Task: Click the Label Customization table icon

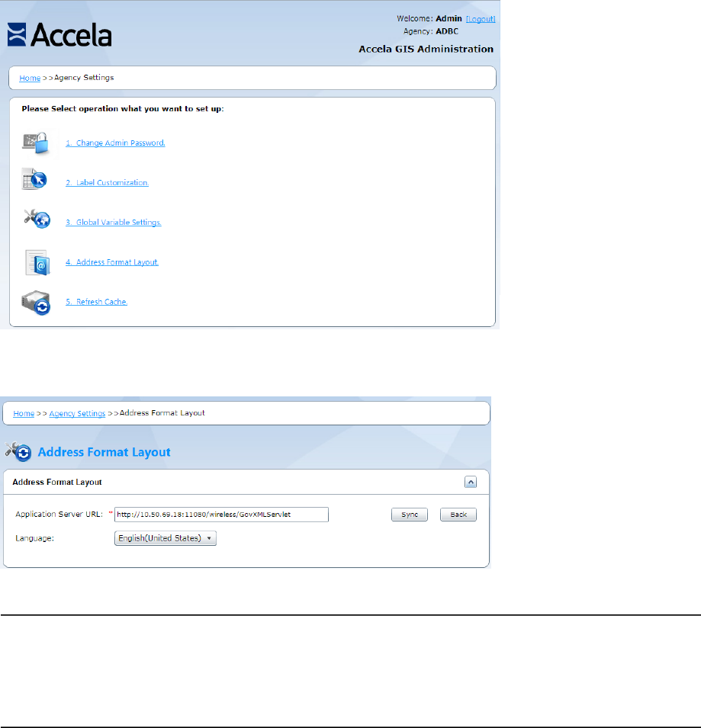Action: [x=35, y=179]
